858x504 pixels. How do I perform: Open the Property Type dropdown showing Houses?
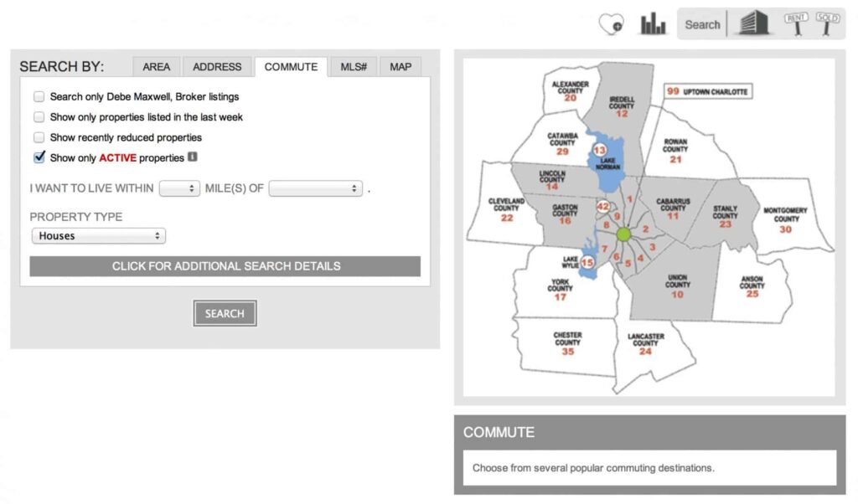98,235
